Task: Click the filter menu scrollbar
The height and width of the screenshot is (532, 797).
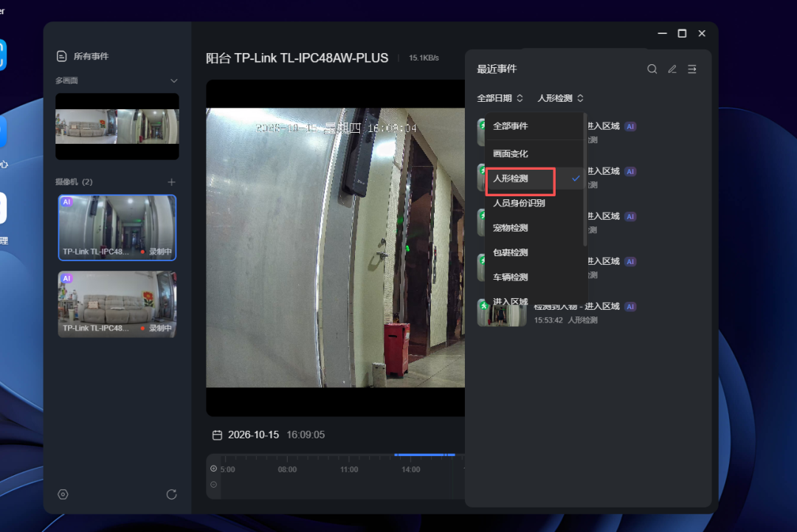Action: pyautogui.click(x=585, y=180)
